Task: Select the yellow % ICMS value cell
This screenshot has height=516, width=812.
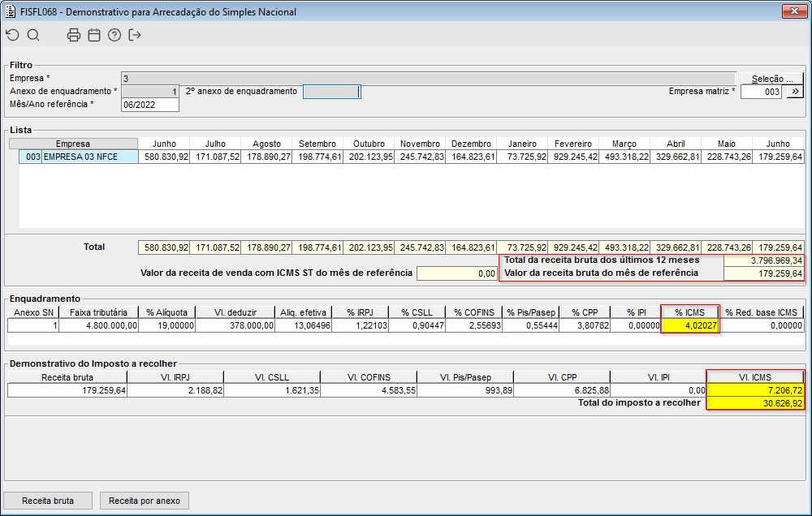Action: point(690,325)
